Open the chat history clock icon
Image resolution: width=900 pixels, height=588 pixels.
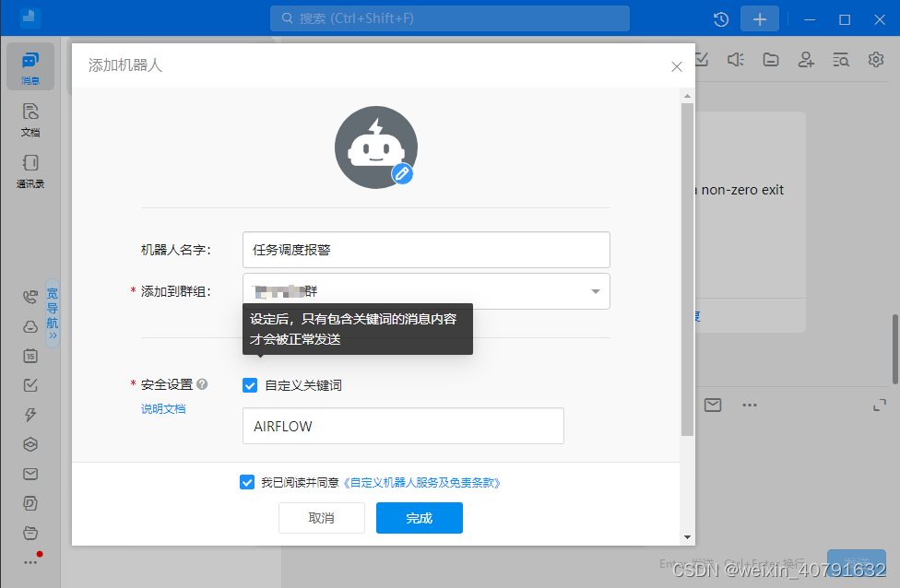pos(720,18)
